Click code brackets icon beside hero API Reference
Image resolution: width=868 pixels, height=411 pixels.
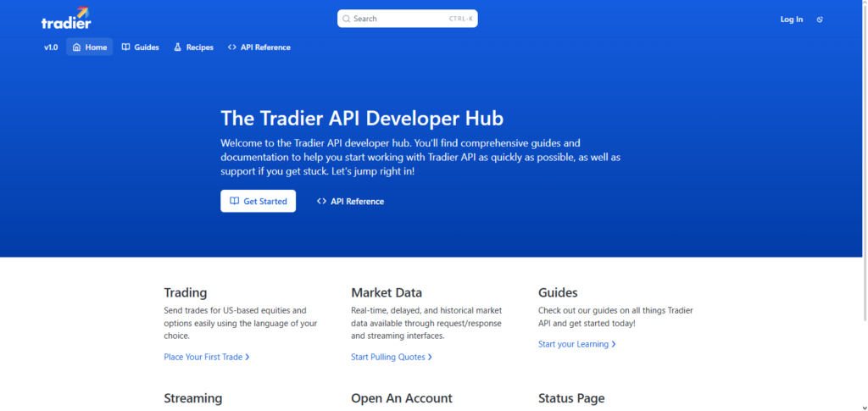[321, 202]
